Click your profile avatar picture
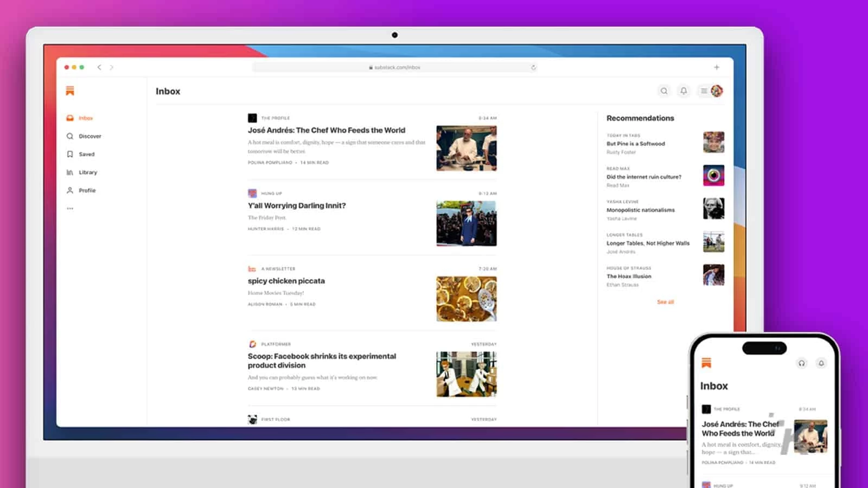 pyautogui.click(x=716, y=91)
